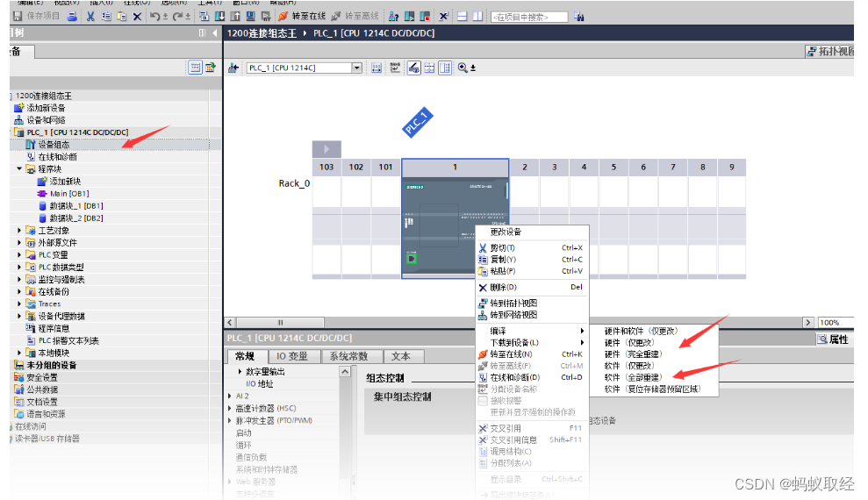Click the project search input field
This screenshot has height=500, width=868.
[x=529, y=18]
